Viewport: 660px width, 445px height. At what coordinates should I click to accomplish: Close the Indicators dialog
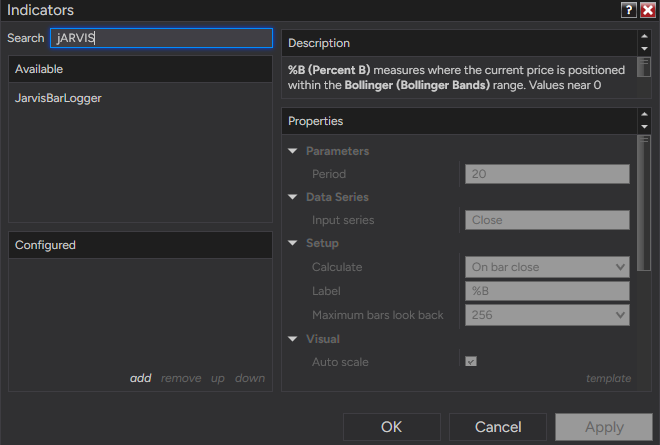click(648, 10)
